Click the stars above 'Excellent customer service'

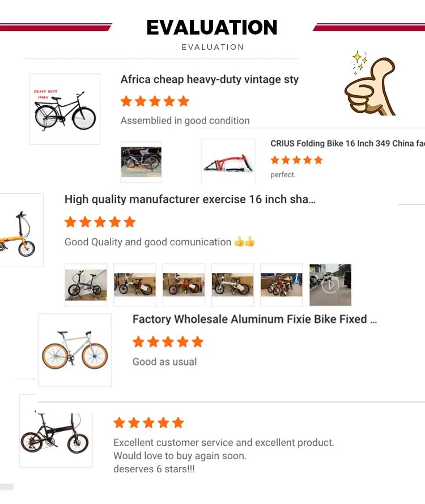[x=148, y=422]
